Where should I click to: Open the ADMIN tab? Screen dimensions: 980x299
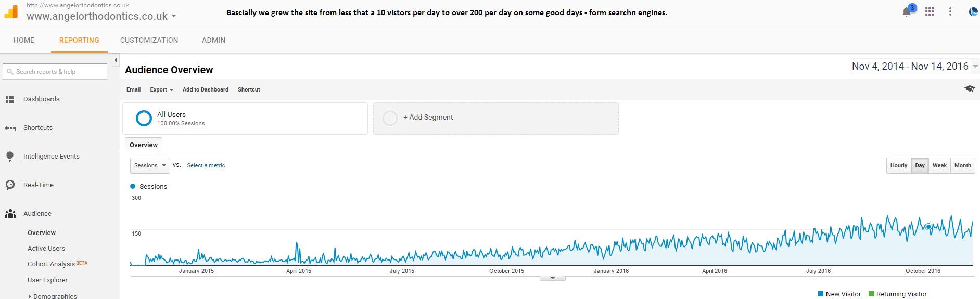213,40
